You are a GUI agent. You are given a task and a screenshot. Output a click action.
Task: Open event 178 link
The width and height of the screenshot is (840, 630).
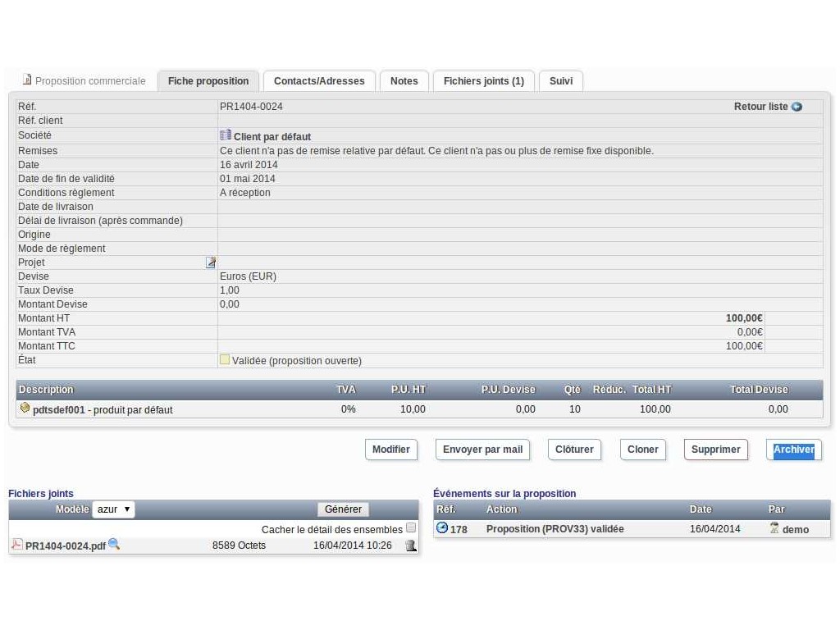[x=459, y=529]
